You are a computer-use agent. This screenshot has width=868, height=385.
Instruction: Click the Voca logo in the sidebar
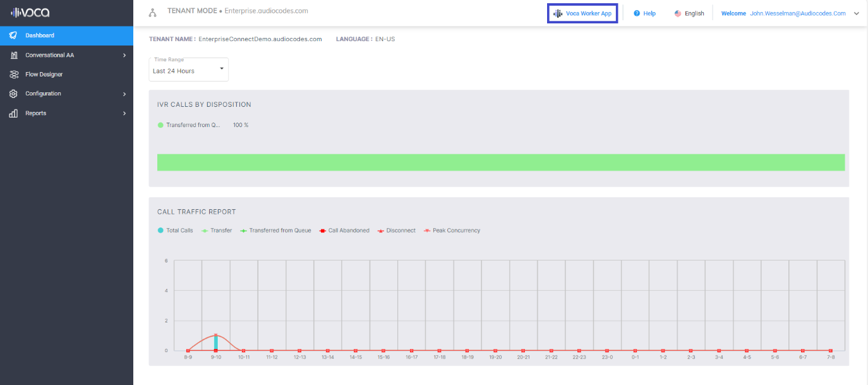point(30,13)
